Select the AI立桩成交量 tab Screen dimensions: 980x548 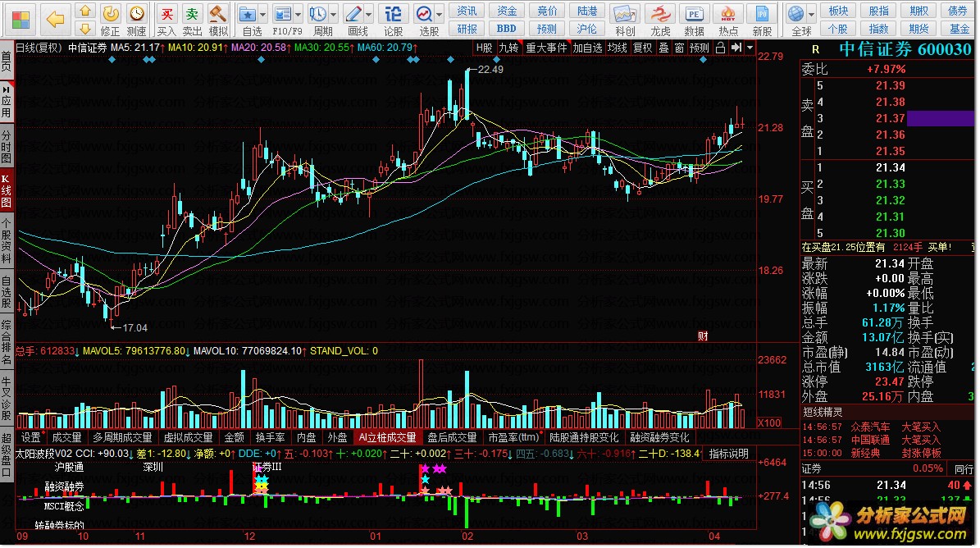click(388, 437)
